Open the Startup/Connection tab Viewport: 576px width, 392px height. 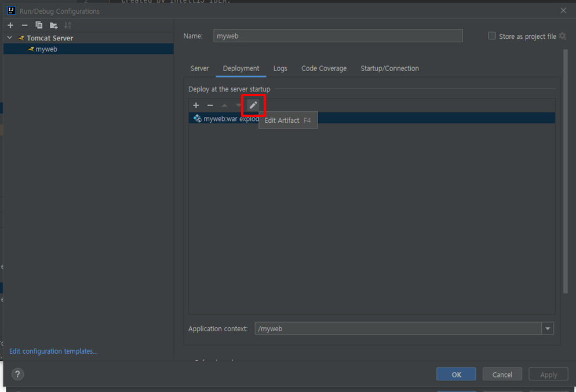(x=390, y=68)
